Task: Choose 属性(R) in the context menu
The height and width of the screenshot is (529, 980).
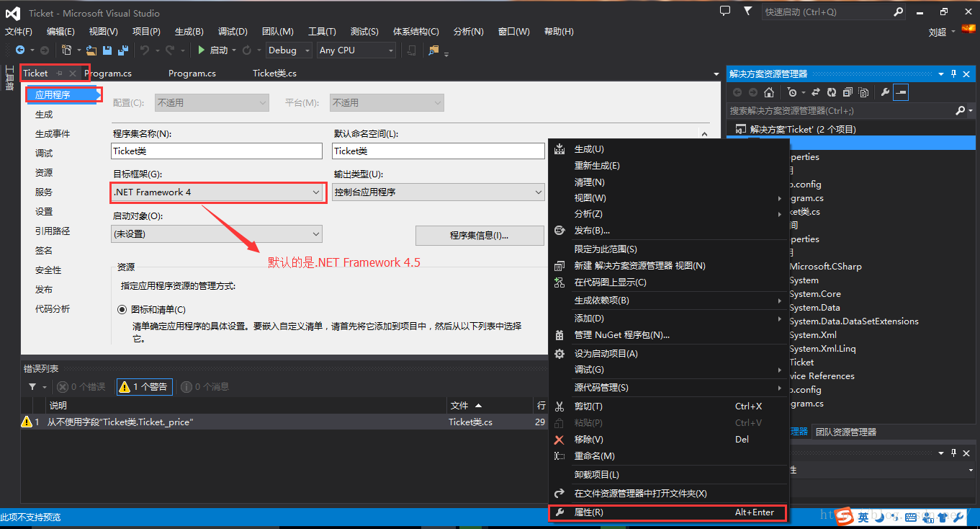Action: (669, 513)
